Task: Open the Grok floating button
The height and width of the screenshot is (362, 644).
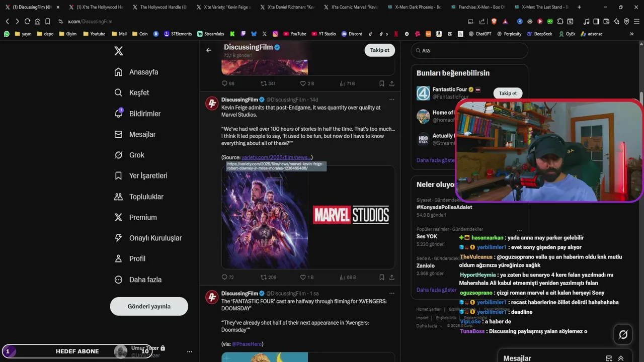Action: click(623, 334)
